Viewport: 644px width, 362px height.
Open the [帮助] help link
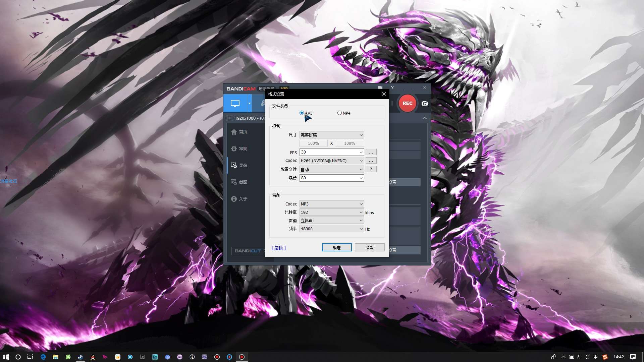279,248
